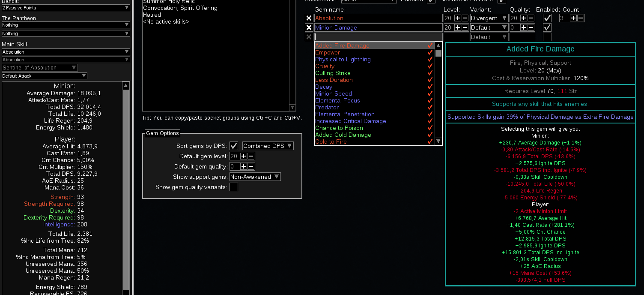Select Increased Critical Damage from gem list
Viewport: 644px width, 295px height.
click(x=375, y=121)
